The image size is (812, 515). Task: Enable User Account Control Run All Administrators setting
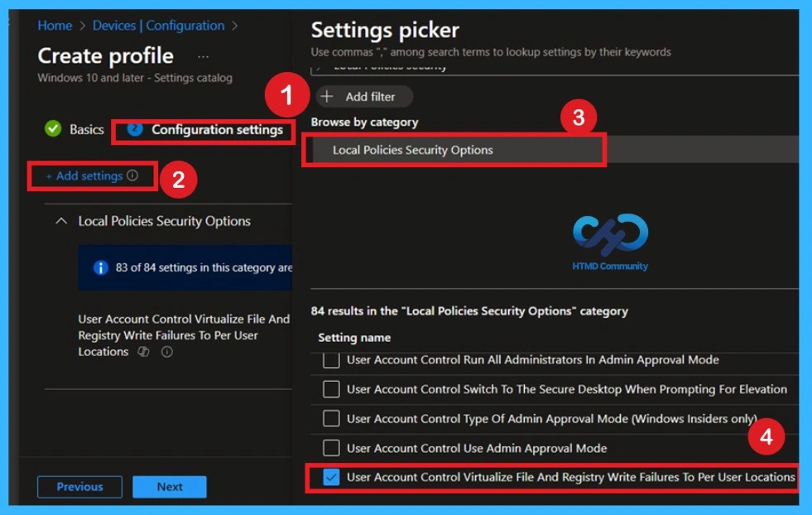331,359
